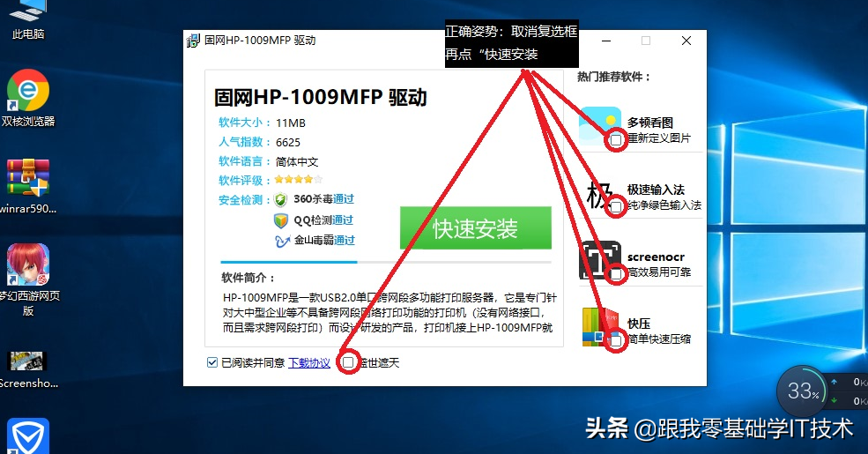
Task: Click the 360杀毒 shield icon
Action: tap(281, 199)
